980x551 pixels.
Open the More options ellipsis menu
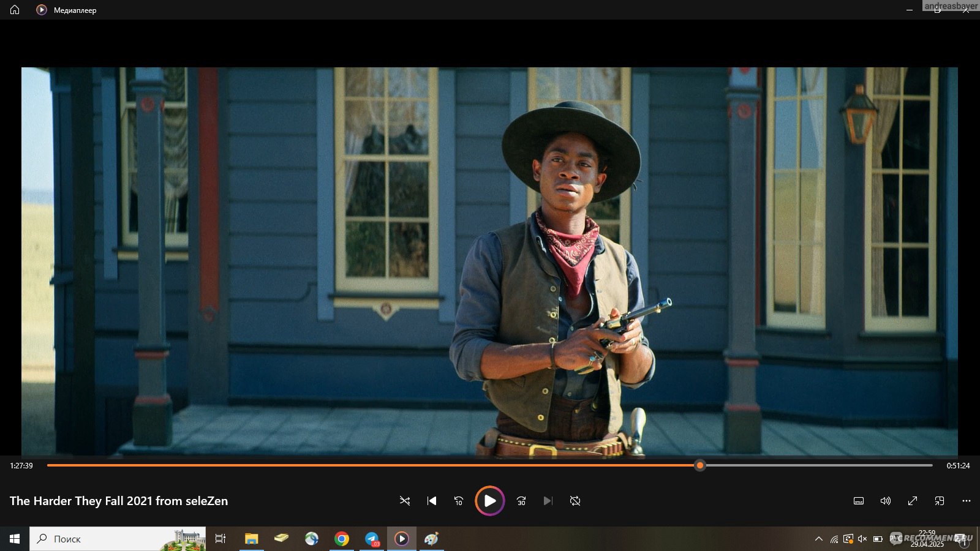click(967, 501)
